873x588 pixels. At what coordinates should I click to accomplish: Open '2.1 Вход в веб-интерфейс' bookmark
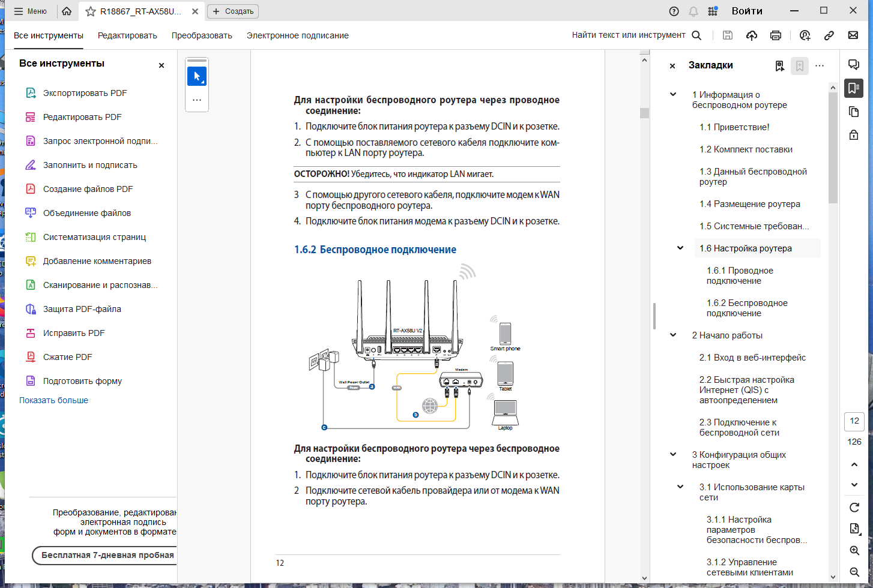pos(752,358)
